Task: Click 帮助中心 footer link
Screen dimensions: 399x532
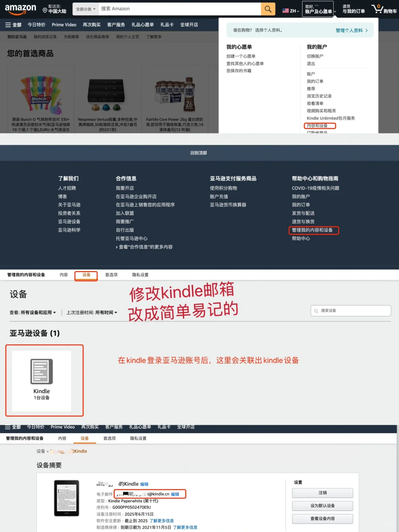Action: (x=301, y=238)
